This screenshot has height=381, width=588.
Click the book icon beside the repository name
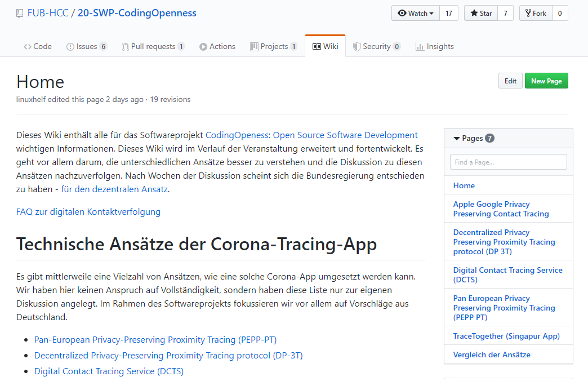tap(19, 12)
